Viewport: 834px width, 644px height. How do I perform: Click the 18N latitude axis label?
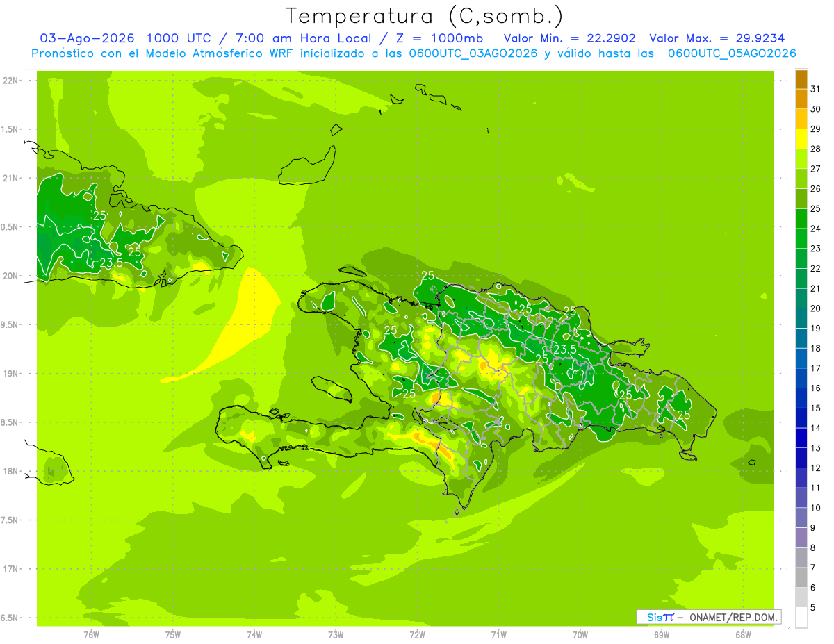click(x=11, y=471)
